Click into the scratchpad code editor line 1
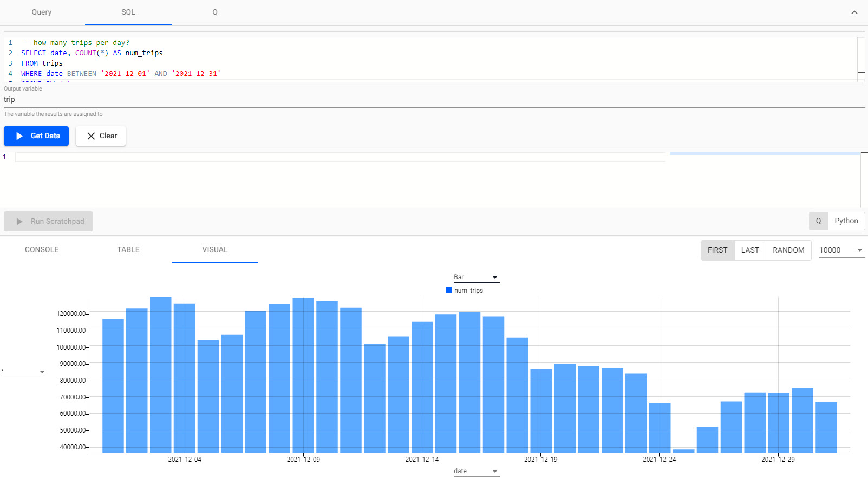 click(x=340, y=157)
